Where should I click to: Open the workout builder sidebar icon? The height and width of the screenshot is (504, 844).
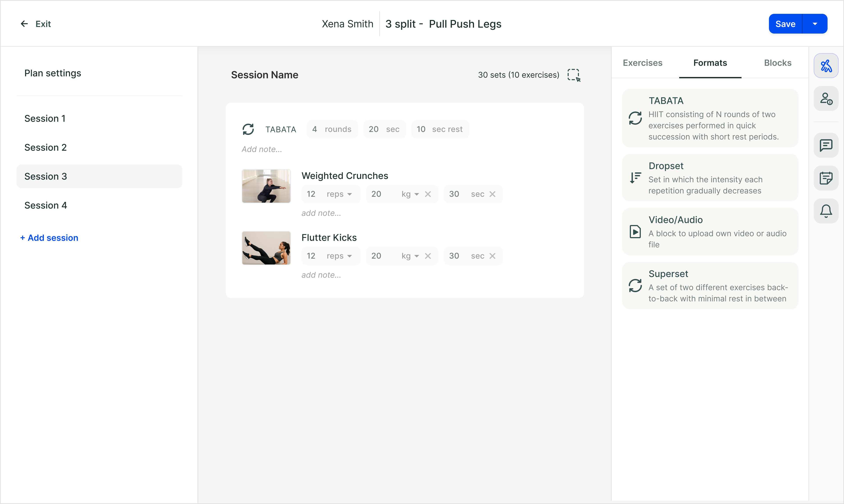point(826,66)
